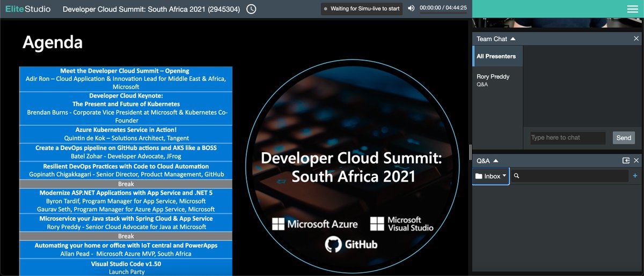Open Rory Preddy Q&A chat

click(497, 80)
